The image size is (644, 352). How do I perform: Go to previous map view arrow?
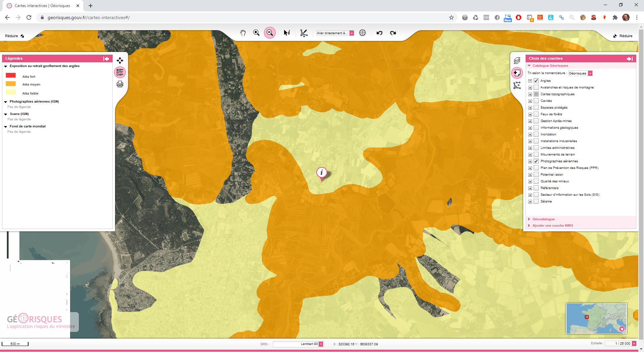click(379, 33)
